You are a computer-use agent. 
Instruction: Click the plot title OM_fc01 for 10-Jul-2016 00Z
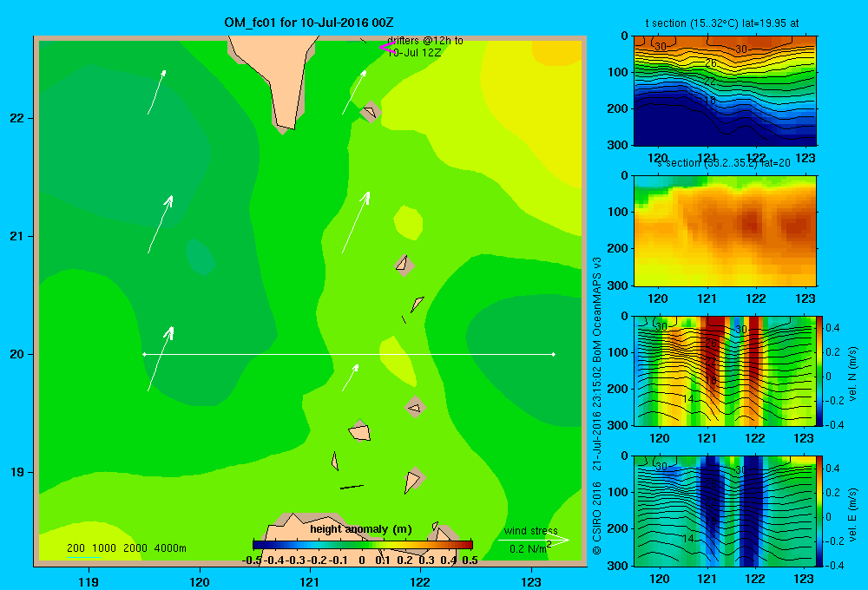coord(308,23)
